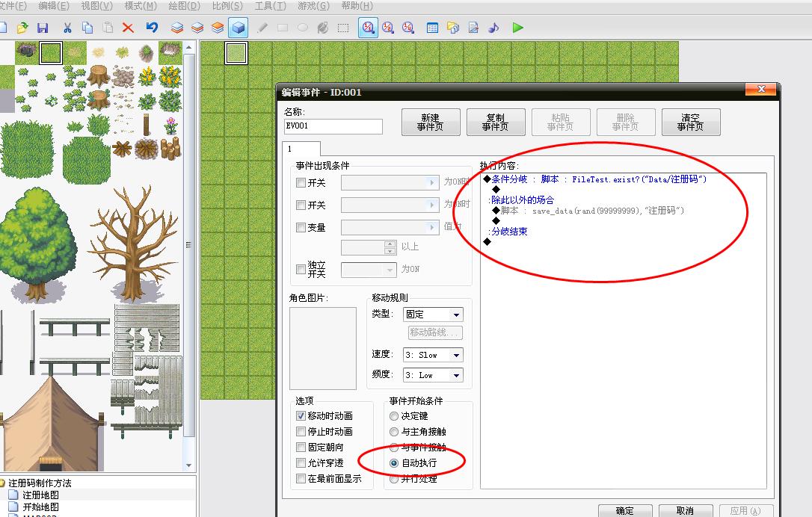Click the Copy icon in the toolbar
812x517 pixels.
point(87,28)
